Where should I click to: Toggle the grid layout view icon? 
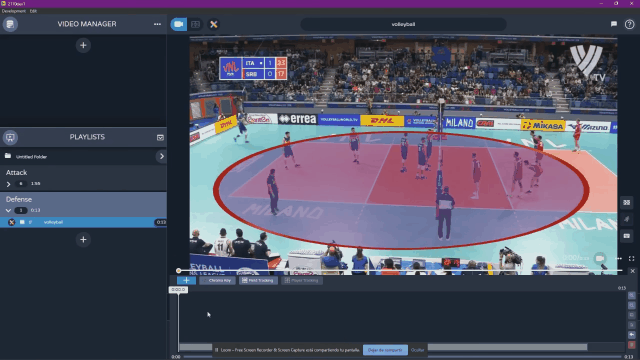pyautogui.click(x=196, y=24)
